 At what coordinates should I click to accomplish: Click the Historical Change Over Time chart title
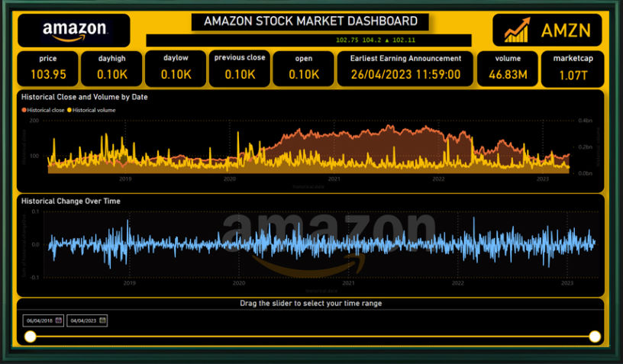pyautogui.click(x=71, y=201)
